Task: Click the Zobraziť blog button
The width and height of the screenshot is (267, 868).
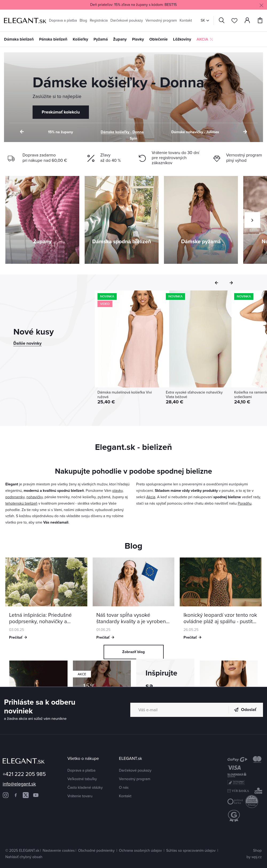Action: [133, 652]
